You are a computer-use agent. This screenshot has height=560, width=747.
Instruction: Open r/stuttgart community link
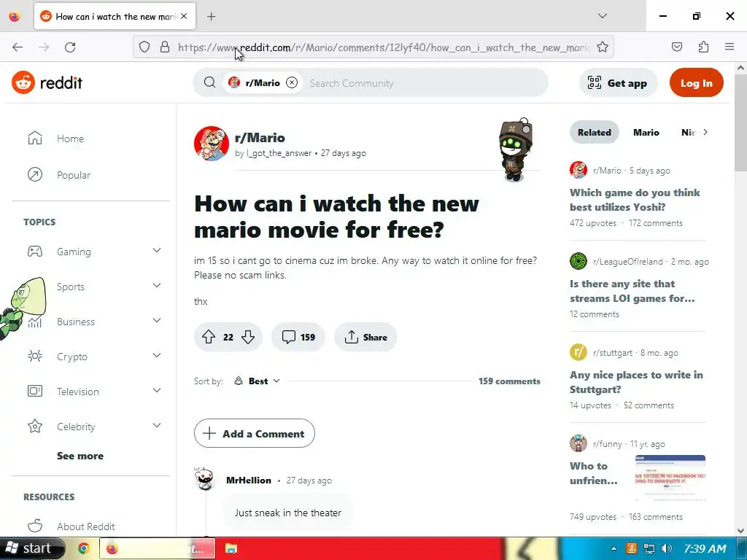tap(613, 353)
